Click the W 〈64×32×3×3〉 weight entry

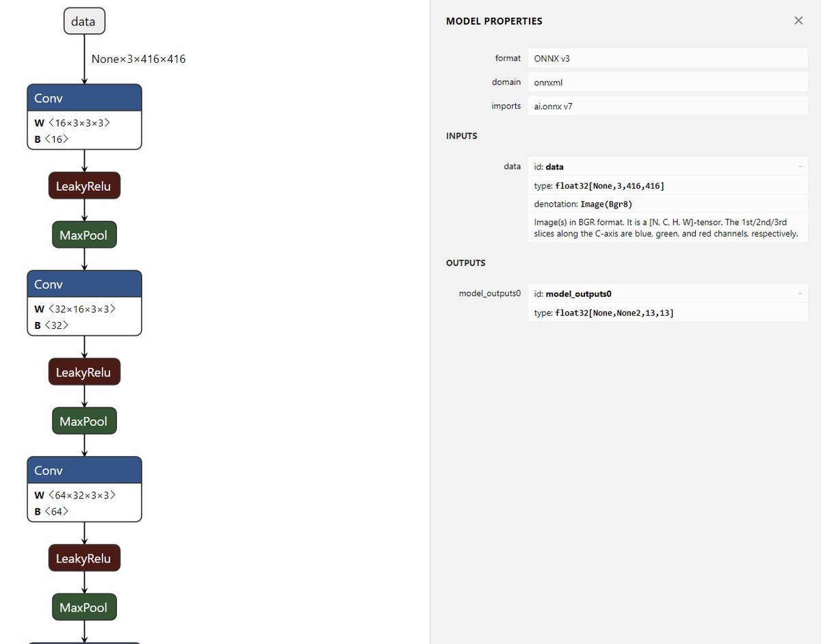[x=75, y=495]
